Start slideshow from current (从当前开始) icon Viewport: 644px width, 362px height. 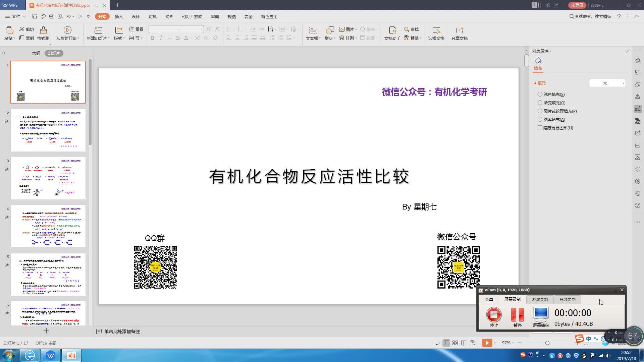pyautogui.click(x=67, y=30)
